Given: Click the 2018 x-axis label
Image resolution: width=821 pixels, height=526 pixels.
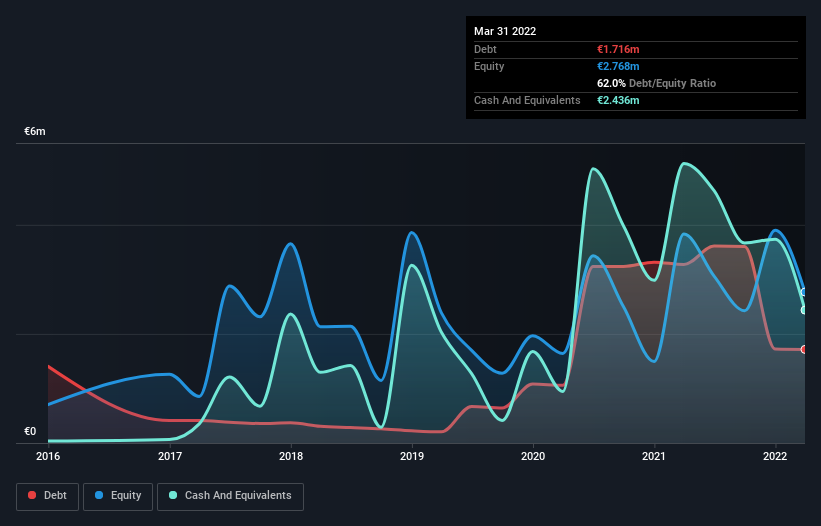Looking at the screenshot, I should [x=291, y=456].
